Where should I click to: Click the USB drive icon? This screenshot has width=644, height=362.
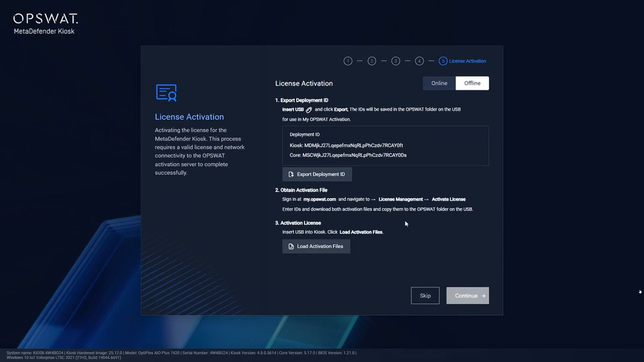[309, 110]
